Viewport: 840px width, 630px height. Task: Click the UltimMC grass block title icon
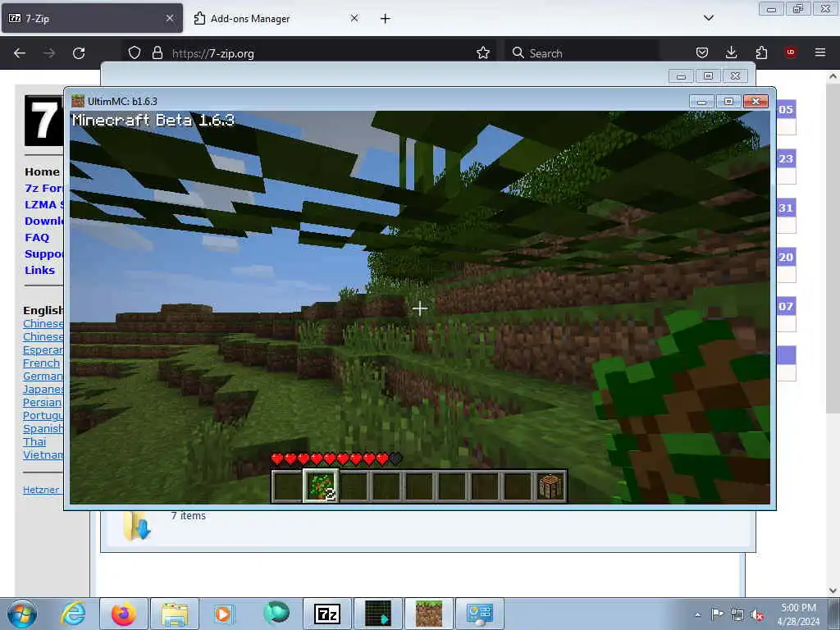point(78,101)
